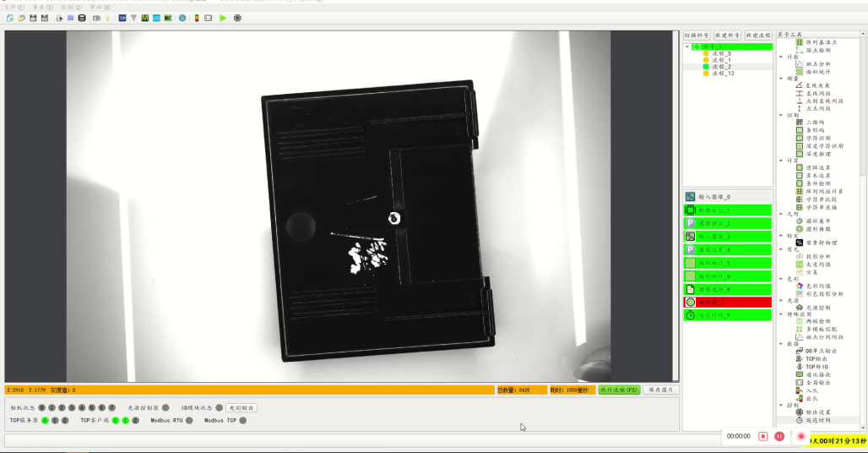Collapse the 数据 category in operator tools

(x=780, y=344)
